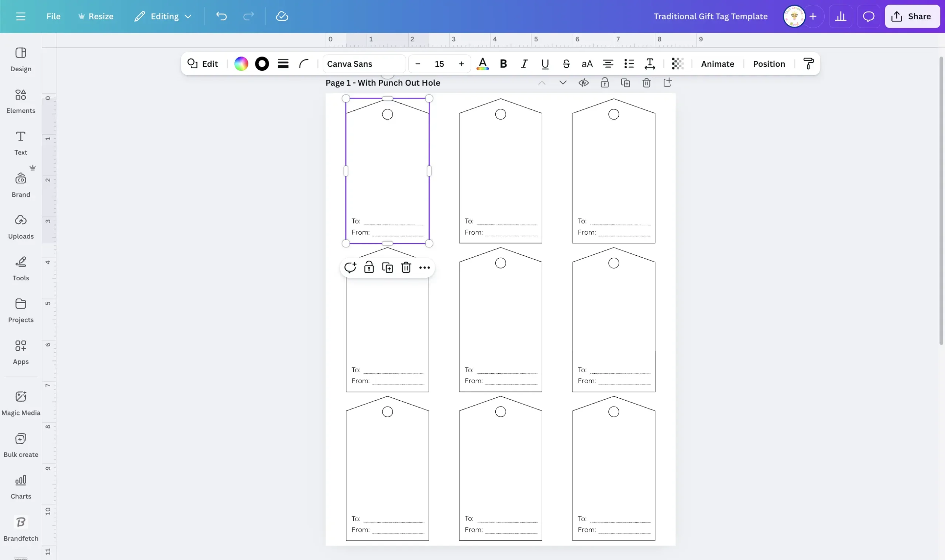Open the Canva Sans font dropdown
Viewport: 945px width, 560px height.
tap(363, 64)
